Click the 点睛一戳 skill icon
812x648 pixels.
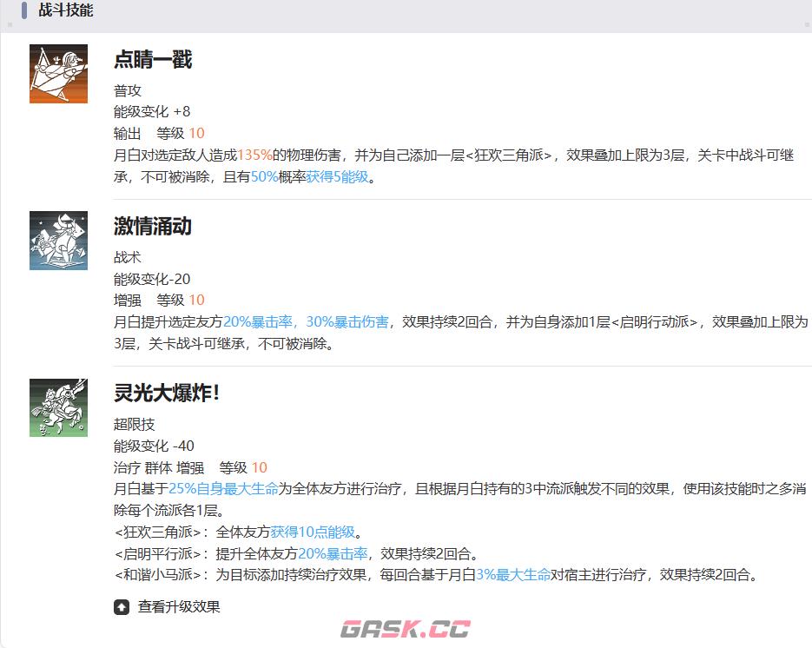coord(58,74)
